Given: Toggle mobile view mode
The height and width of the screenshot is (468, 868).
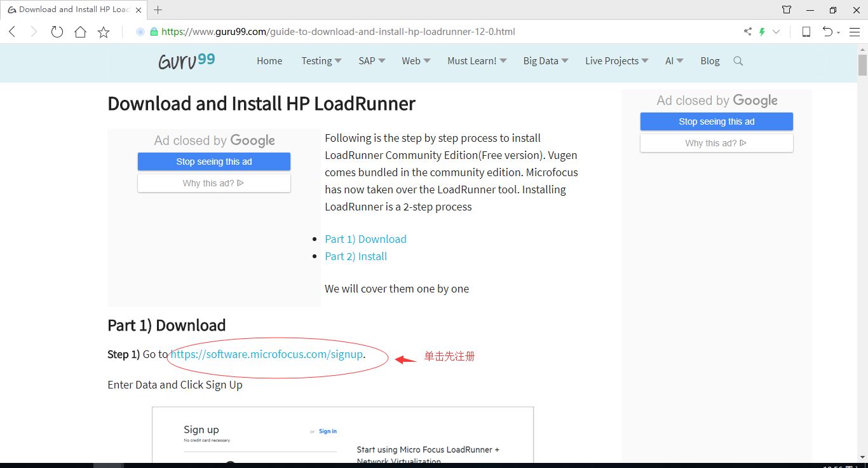Looking at the screenshot, I should tap(806, 31).
